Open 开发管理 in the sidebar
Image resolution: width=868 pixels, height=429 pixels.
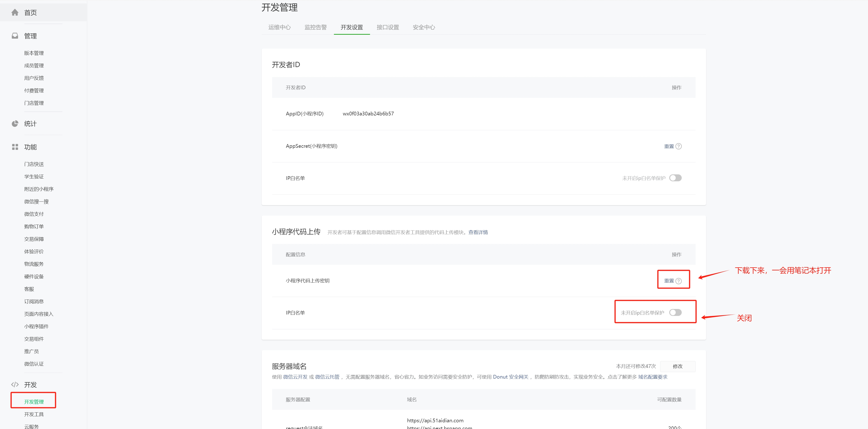tap(34, 401)
